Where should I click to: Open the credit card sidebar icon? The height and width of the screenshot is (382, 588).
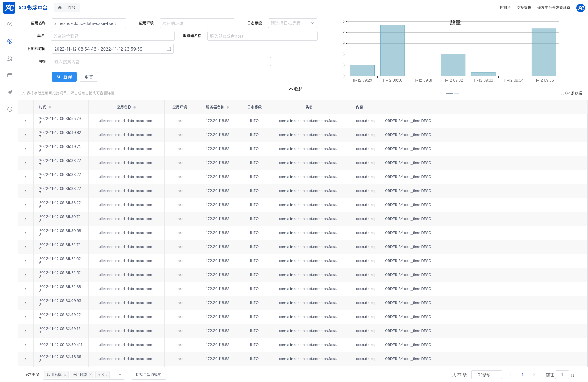coord(10,75)
